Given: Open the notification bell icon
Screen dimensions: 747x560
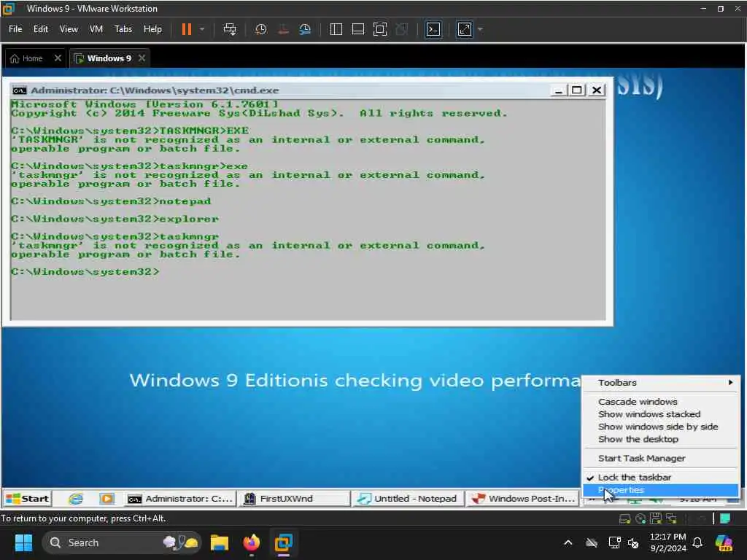Looking at the screenshot, I should pyautogui.click(x=697, y=542).
